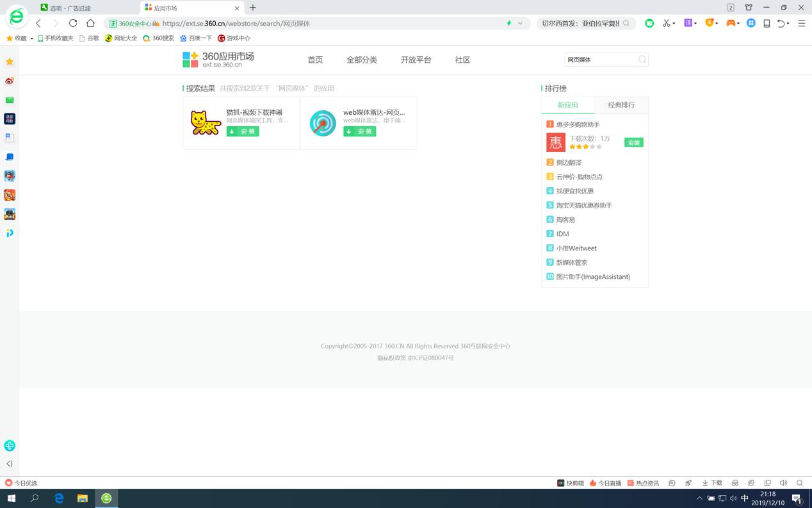Click the green lightning speed mode icon

coord(509,23)
